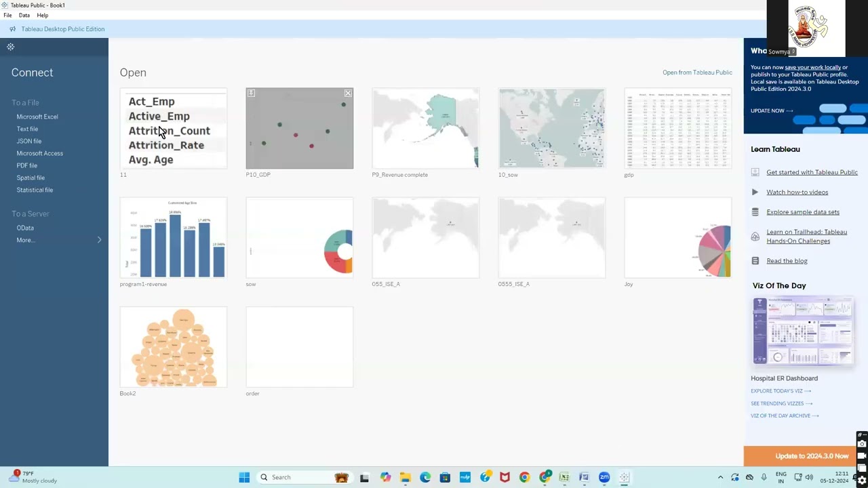The width and height of the screenshot is (868, 488).
Task: Open Microsoft Edge from the taskbar
Action: (425, 477)
